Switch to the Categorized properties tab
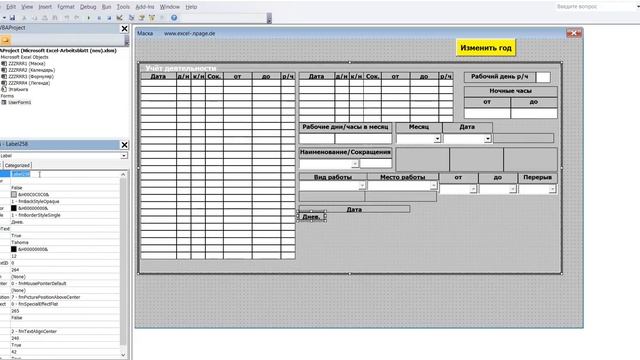This screenshot has height=360, width=640. (x=17, y=165)
